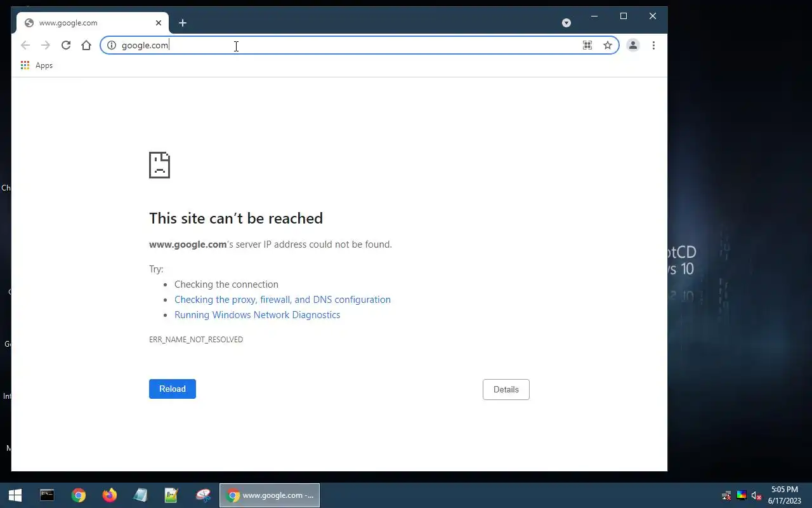
Task: Open the muted volume tray icon
Action: point(756,496)
